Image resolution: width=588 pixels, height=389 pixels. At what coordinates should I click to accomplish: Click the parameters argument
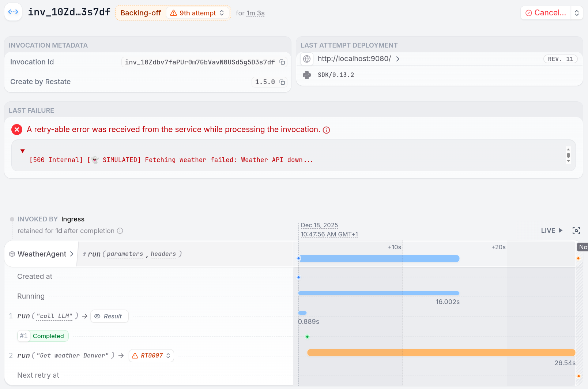[125, 254]
